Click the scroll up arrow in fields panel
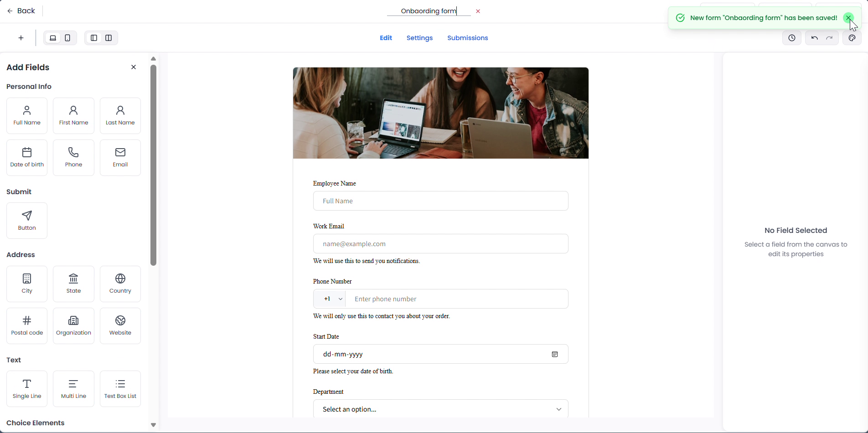The height and width of the screenshot is (433, 868). tap(153, 59)
